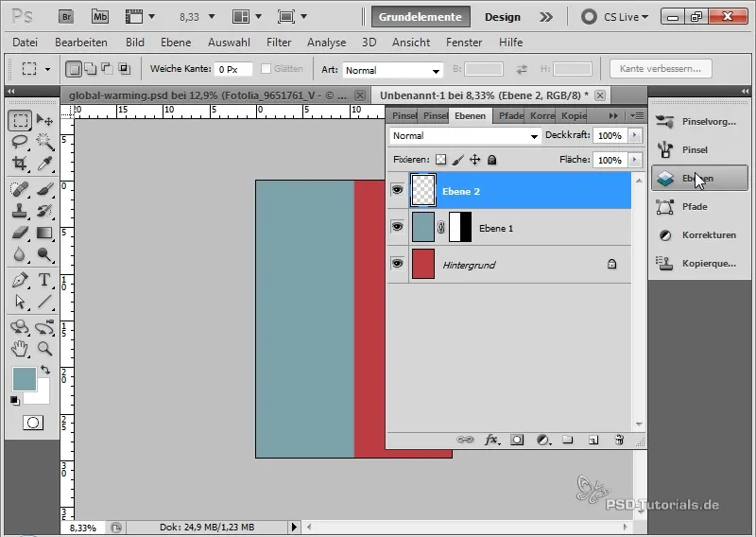756x537 pixels.
Task: Switch to the Design workspace
Action: coord(503,17)
